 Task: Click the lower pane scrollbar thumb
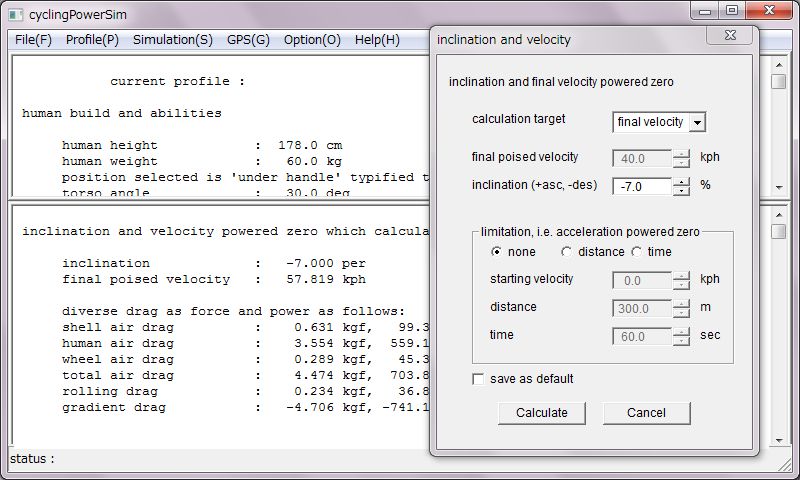pyautogui.click(x=779, y=232)
